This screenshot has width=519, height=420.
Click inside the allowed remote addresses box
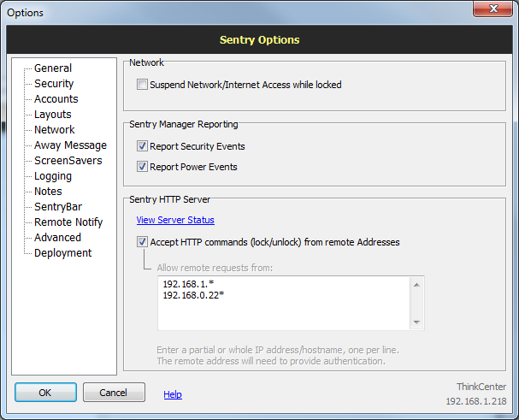tap(284, 304)
